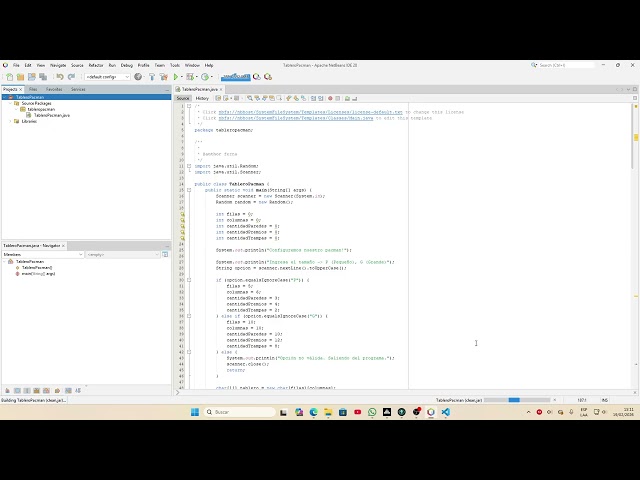Expand the Libraries node
This screenshot has width=640, height=480.
pos(10,121)
